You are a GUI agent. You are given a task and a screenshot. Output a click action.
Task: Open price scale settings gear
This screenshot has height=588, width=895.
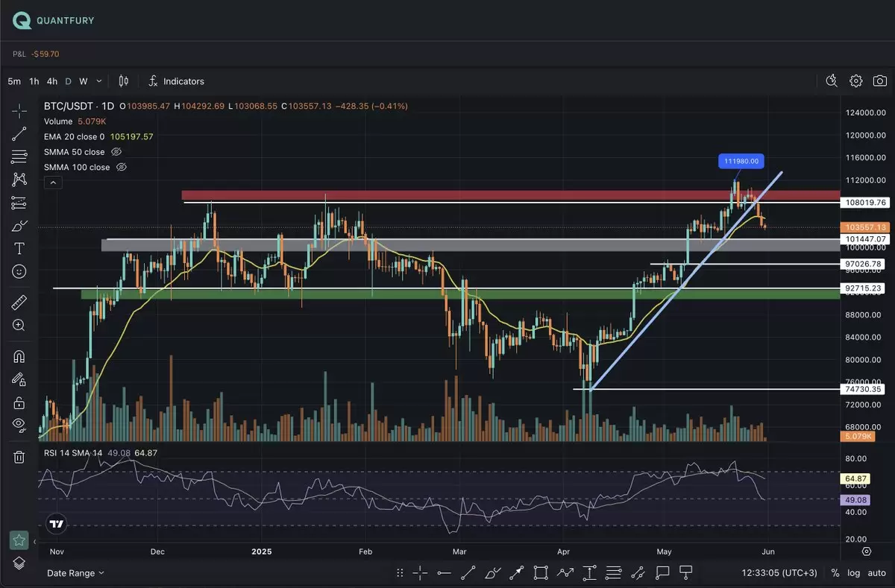[867, 551]
